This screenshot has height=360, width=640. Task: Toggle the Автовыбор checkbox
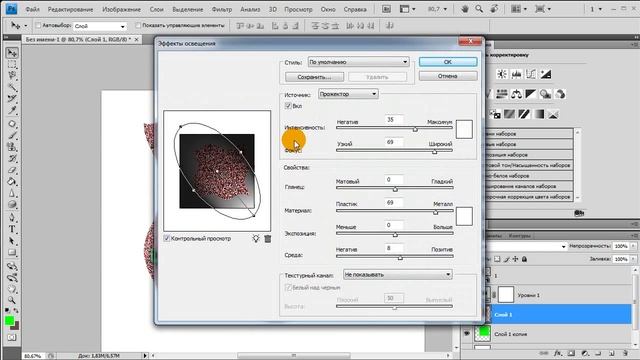click(38, 26)
